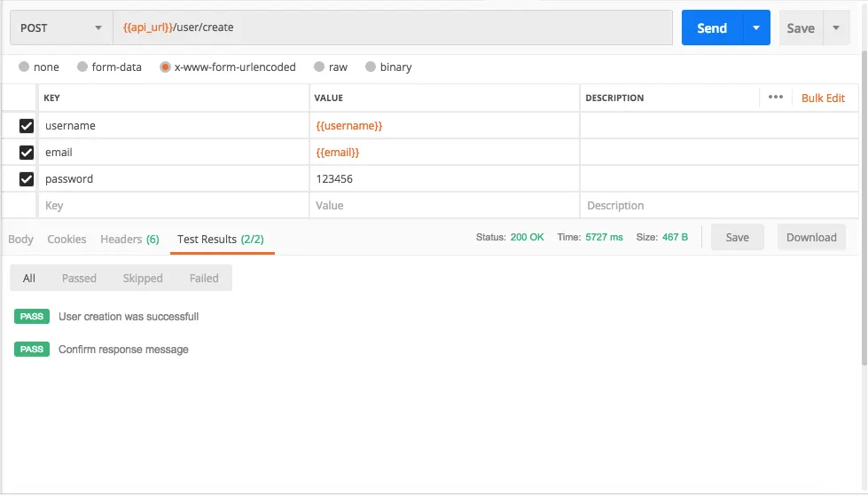The width and height of the screenshot is (868, 496).
Task: Click the Confirm response message result
Action: point(123,349)
